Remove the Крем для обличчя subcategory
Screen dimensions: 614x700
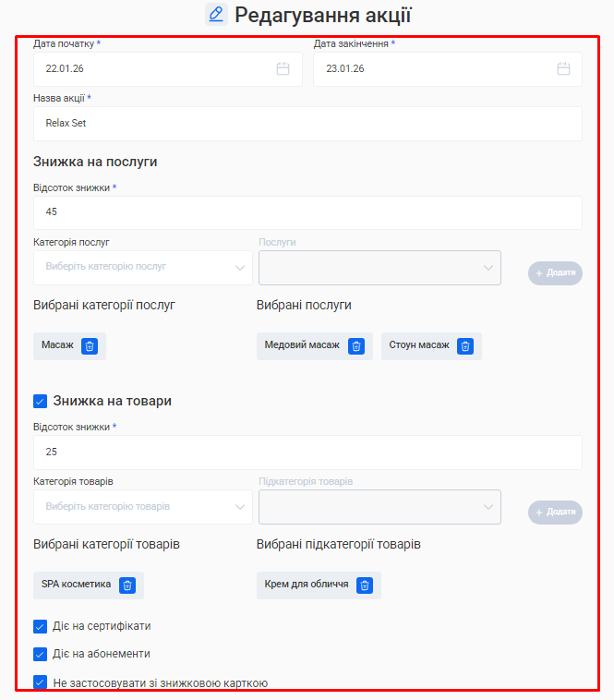[365, 585]
